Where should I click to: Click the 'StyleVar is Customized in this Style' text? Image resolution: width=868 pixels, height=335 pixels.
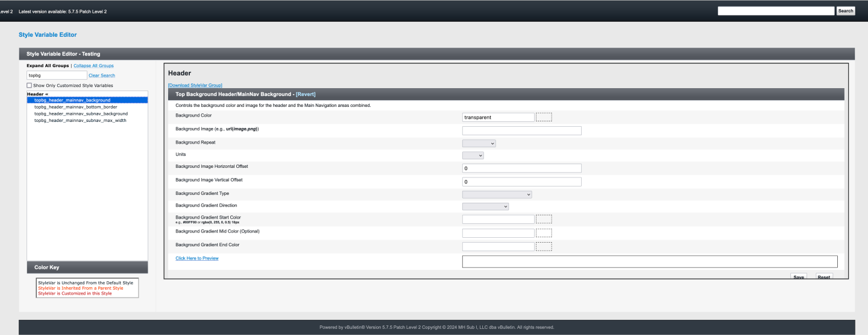click(x=75, y=293)
